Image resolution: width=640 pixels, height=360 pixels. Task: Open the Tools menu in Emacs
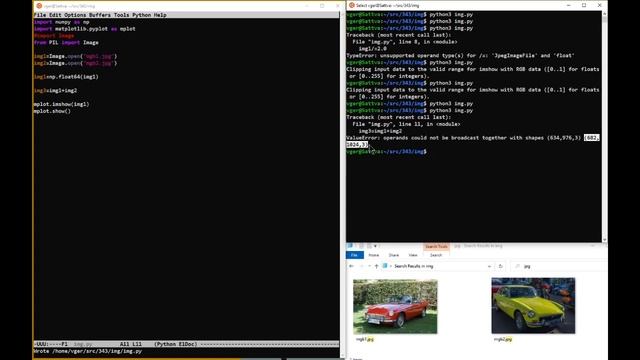tap(121, 15)
